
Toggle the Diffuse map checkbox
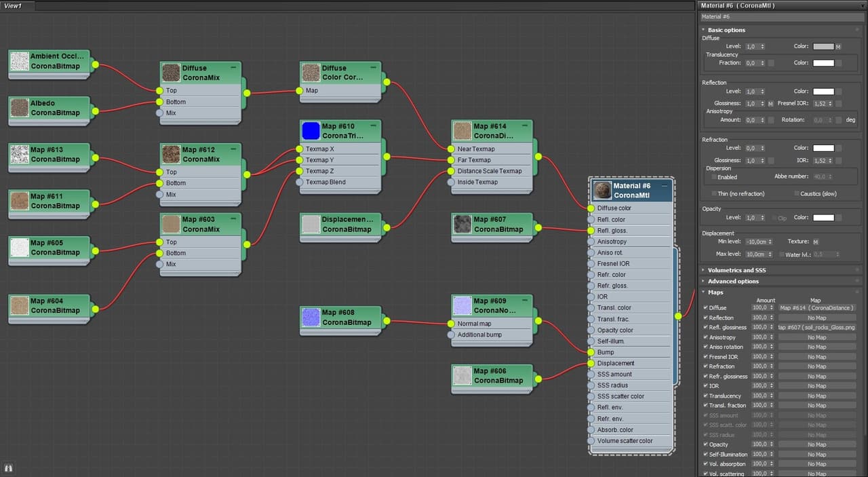(x=705, y=308)
